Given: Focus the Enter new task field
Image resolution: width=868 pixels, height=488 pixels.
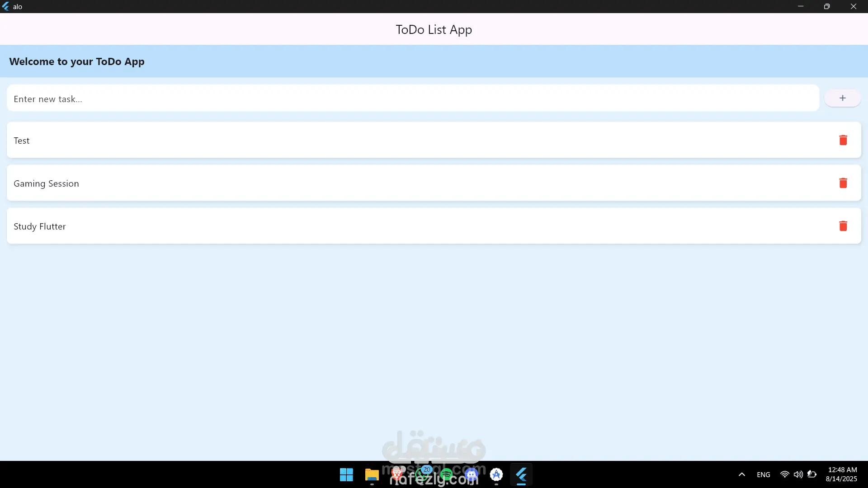Looking at the screenshot, I should (412, 99).
